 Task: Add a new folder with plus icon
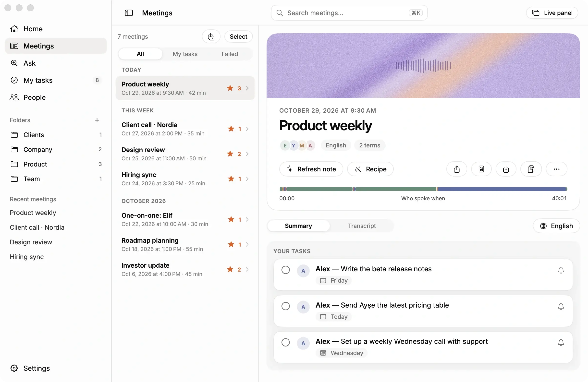point(97,120)
